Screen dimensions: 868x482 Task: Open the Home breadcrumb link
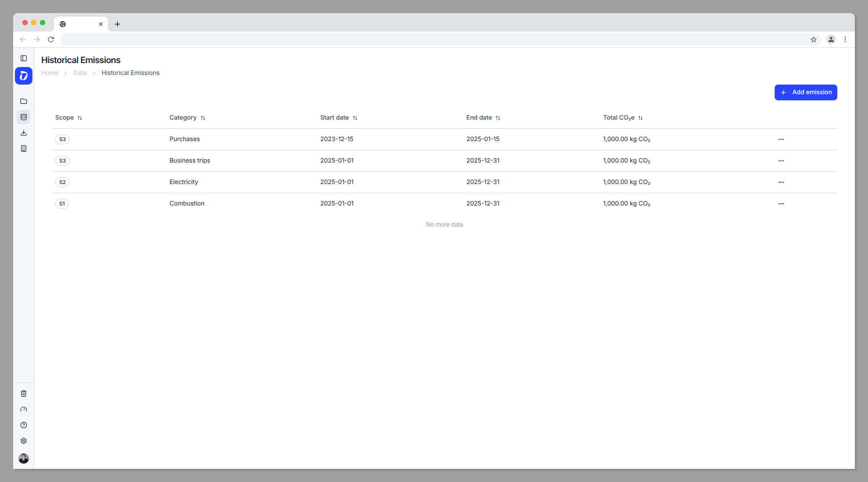point(50,73)
